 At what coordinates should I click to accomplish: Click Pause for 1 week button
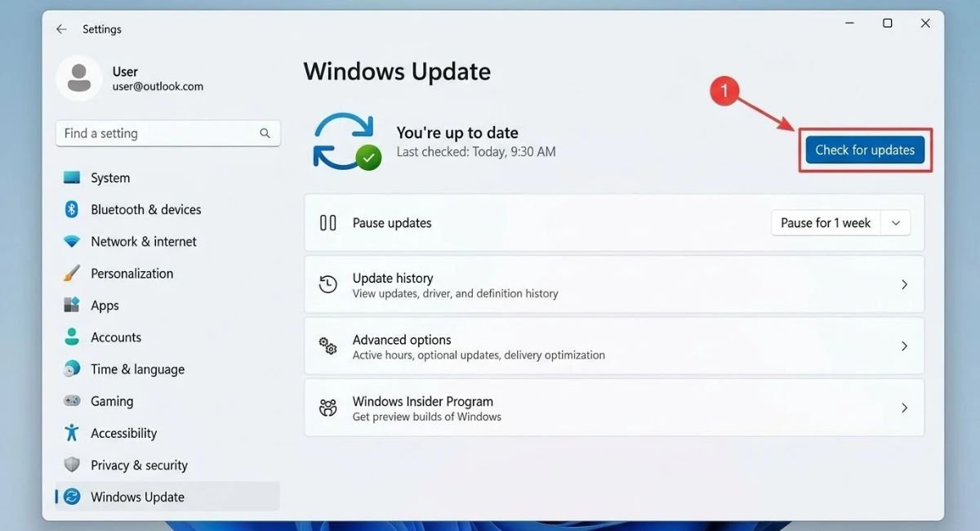click(826, 223)
